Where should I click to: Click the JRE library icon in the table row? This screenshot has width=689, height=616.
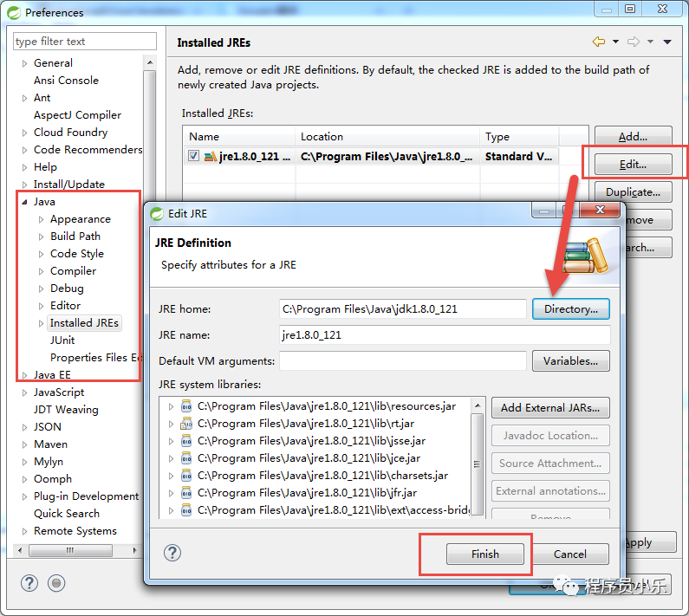(x=211, y=157)
